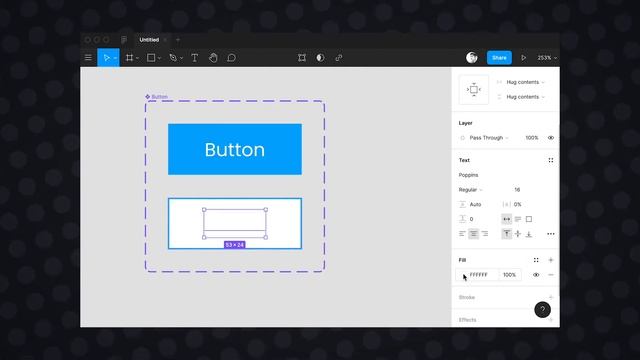Click the Stroke section header
Viewport: 640px width, 360px height.
(467, 297)
